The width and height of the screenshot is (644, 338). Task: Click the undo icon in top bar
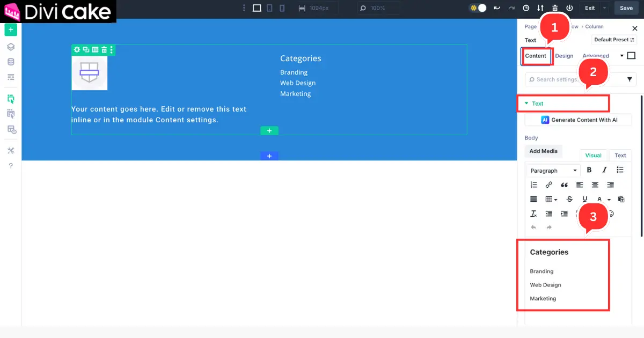497,8
